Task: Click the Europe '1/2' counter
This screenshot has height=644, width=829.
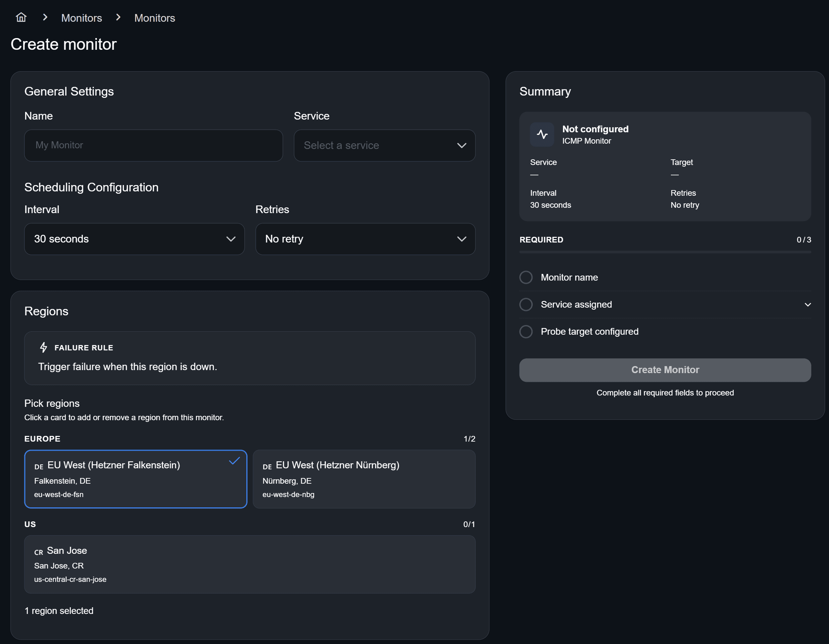Action: tap(470, 439)
